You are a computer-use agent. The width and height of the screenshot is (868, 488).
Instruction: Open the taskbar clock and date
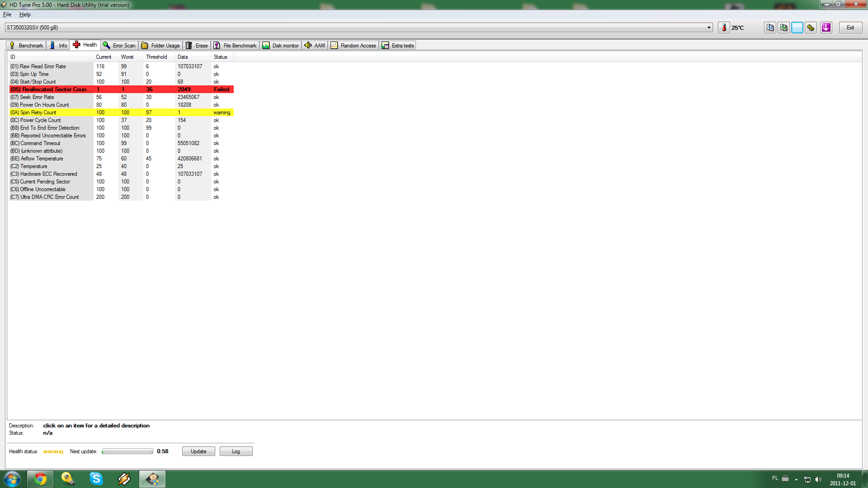[843, 479]
